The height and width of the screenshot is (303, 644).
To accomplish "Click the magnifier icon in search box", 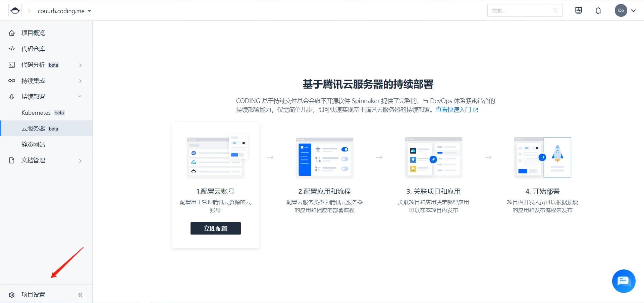I will [x=555, y=10].
